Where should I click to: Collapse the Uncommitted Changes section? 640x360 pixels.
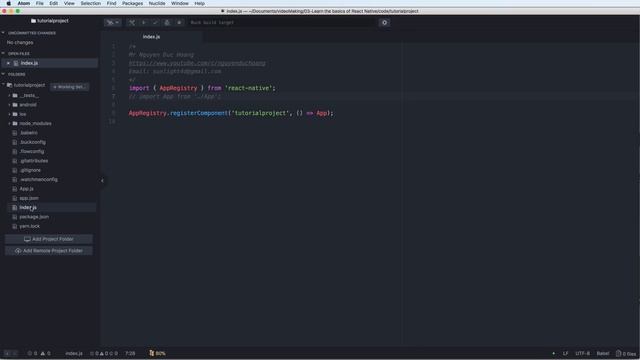pos(4,33)
